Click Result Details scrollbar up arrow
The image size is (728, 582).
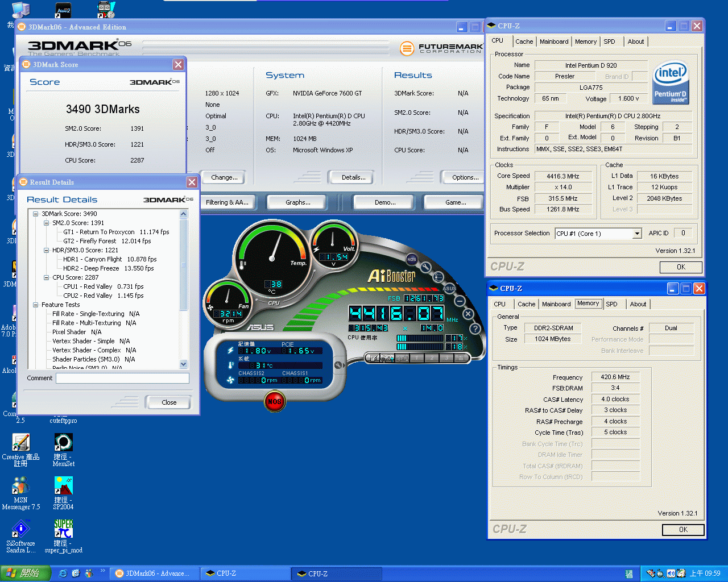[x=184, y=214]
